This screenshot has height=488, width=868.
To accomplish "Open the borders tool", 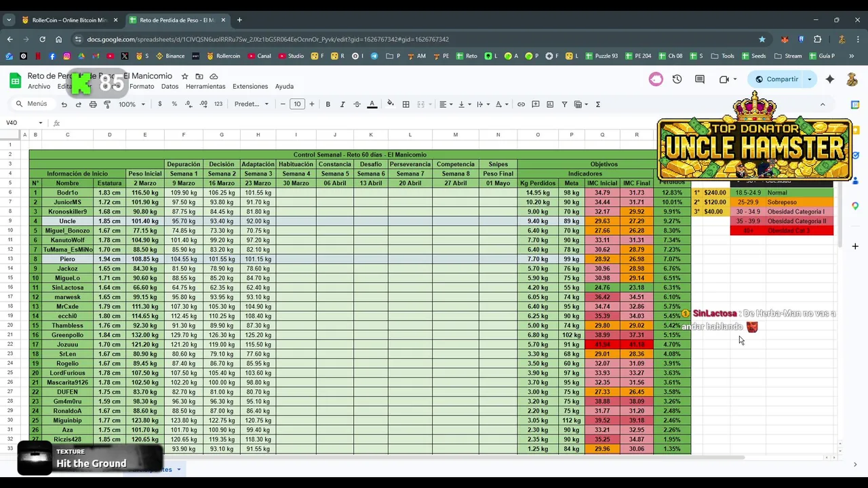I will click(406, 104).
